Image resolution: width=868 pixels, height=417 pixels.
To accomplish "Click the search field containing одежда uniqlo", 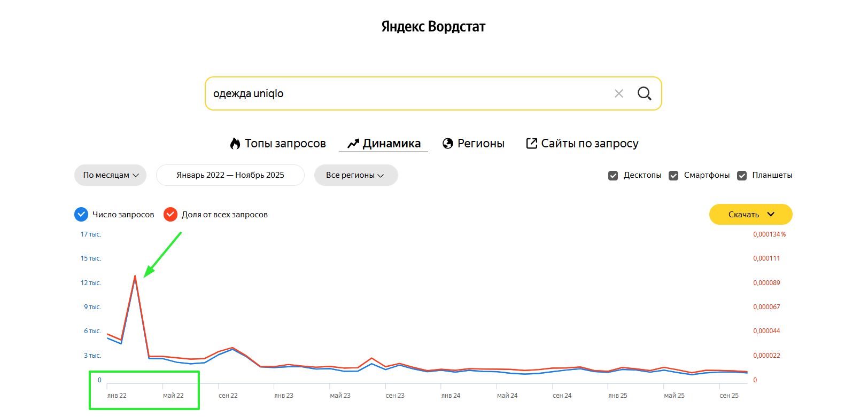I will [x=406, y=93].
